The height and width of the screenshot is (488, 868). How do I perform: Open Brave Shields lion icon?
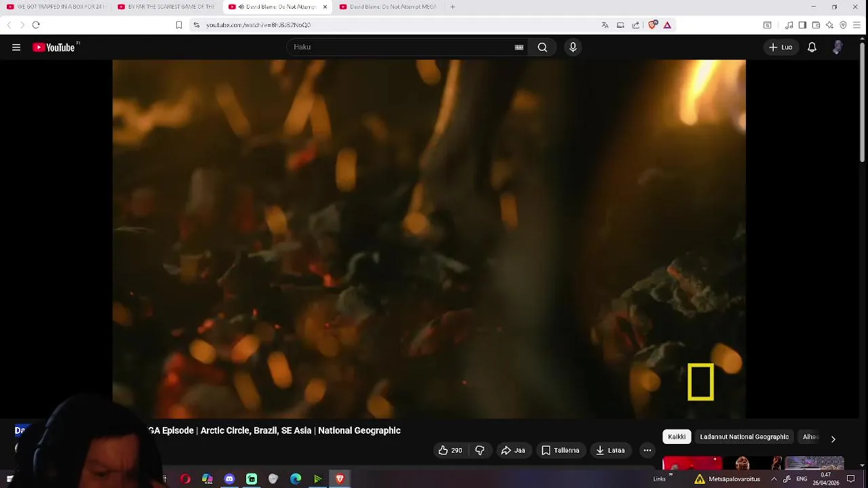click(652, 25)
